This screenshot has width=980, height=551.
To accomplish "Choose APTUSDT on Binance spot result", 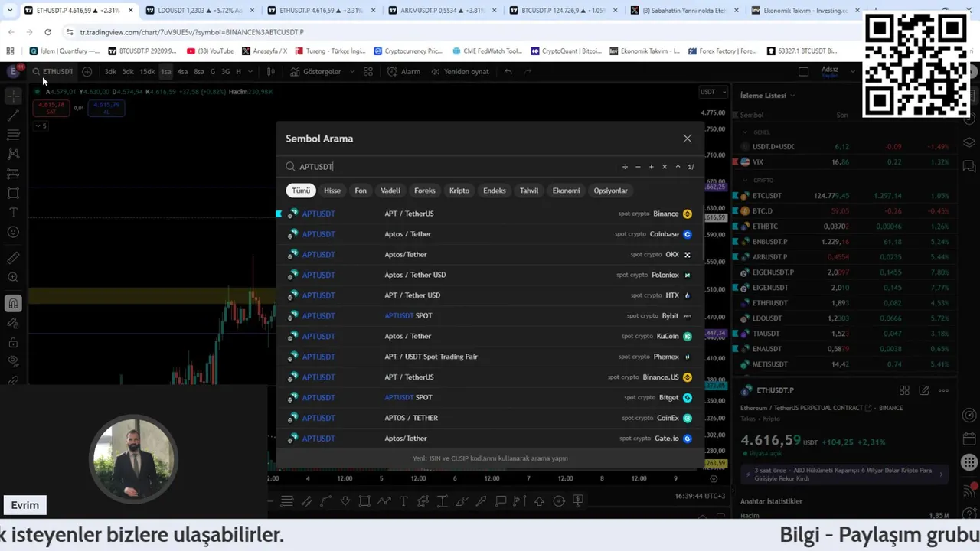I will pyautogui.click(x=490, y=214).
